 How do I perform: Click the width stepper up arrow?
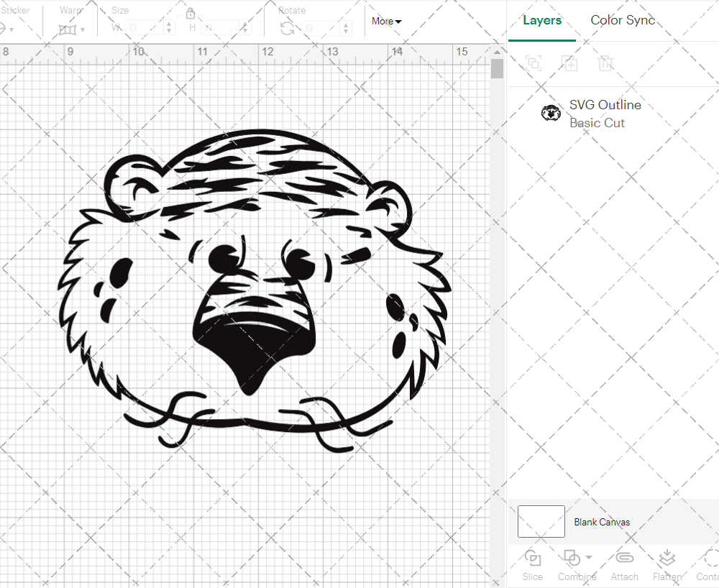[x=169, y=23]
